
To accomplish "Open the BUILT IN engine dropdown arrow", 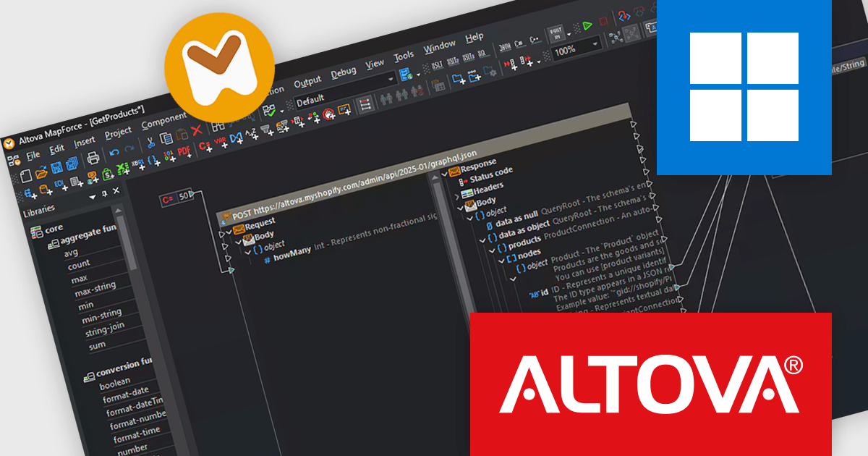I will [569, 34].
